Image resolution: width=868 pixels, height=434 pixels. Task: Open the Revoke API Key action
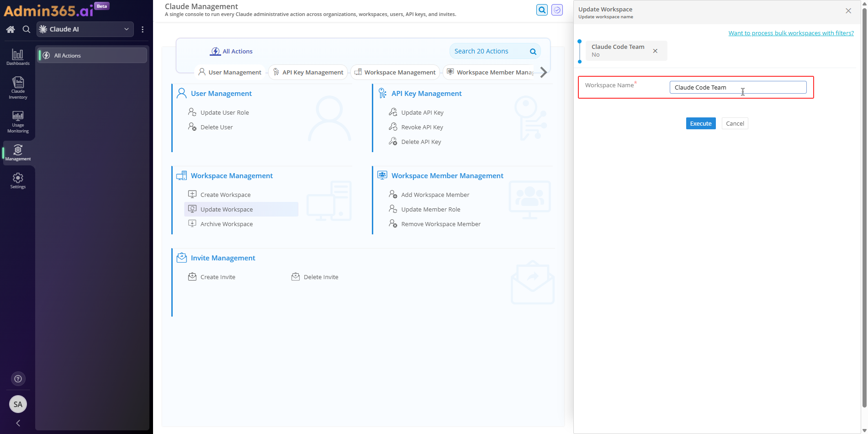422,127
